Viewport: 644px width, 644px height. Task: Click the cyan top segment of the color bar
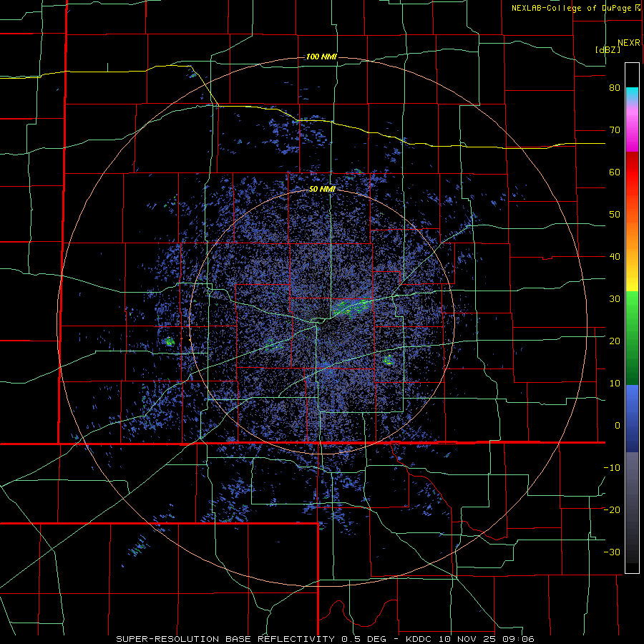632,94
